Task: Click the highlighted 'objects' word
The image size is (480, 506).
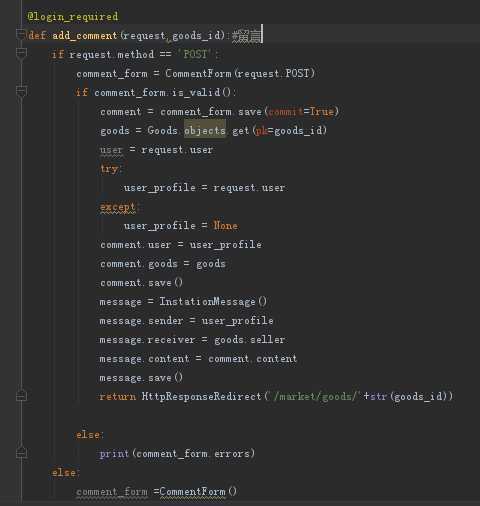Action: 205,130
